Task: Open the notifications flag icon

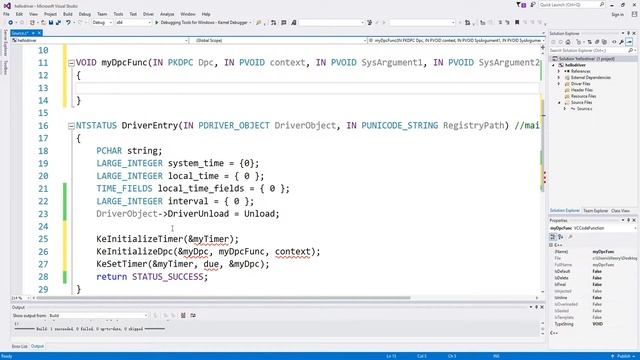Action: pyautogui.click(x=521, y=5)
